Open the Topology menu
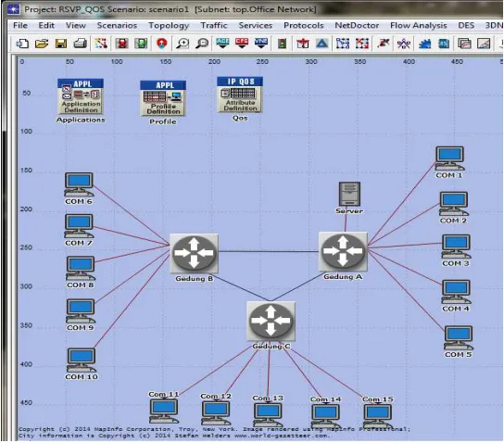 tap(169, 25)
